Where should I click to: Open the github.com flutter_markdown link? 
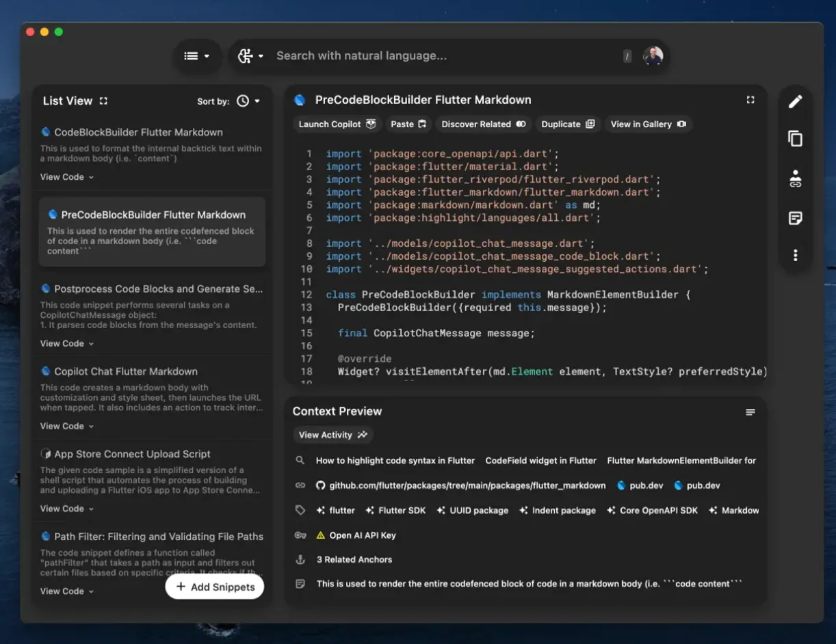(x=460, y=485)
